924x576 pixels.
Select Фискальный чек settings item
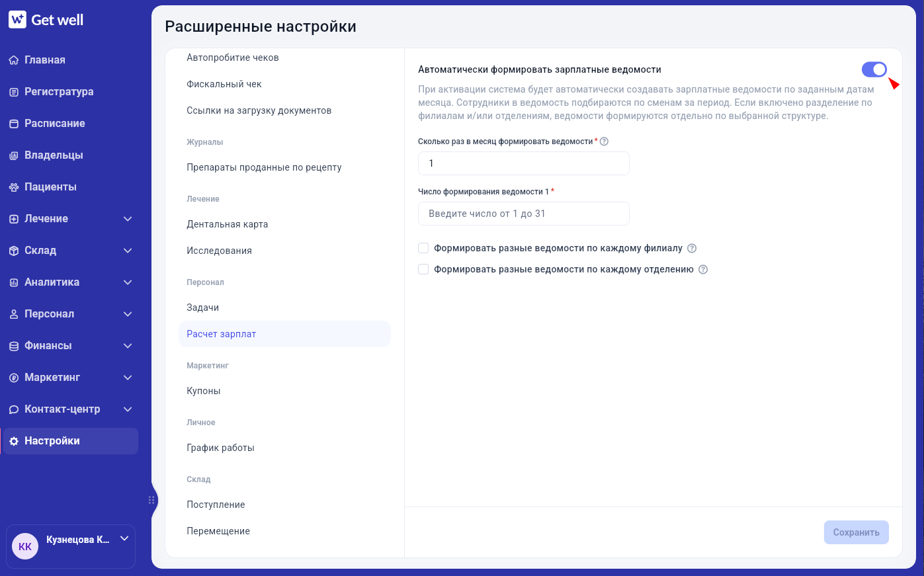pyautogui.click(x=284, y=84)
